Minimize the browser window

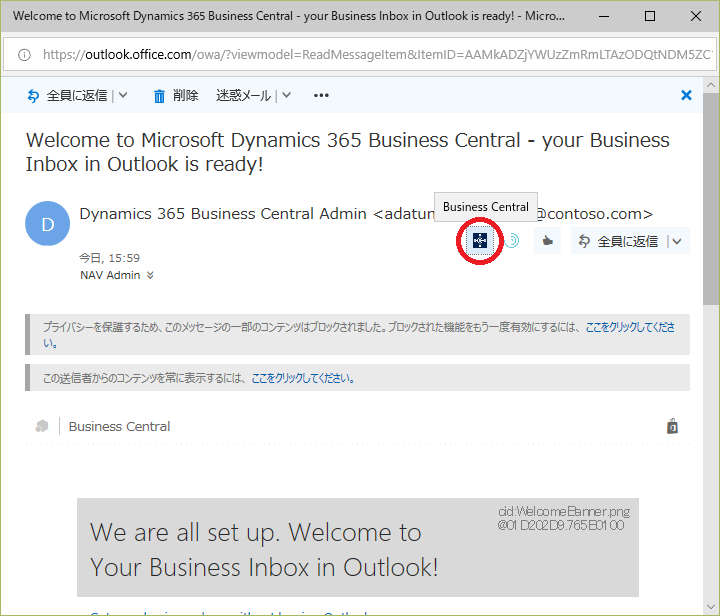[x=604, y=16]
